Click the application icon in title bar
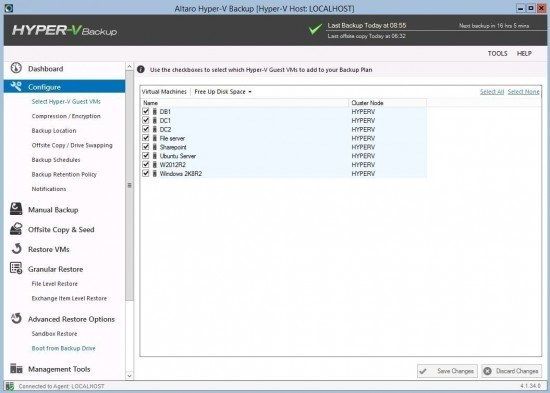Screen dimensions: 550x393 (9, 8)
